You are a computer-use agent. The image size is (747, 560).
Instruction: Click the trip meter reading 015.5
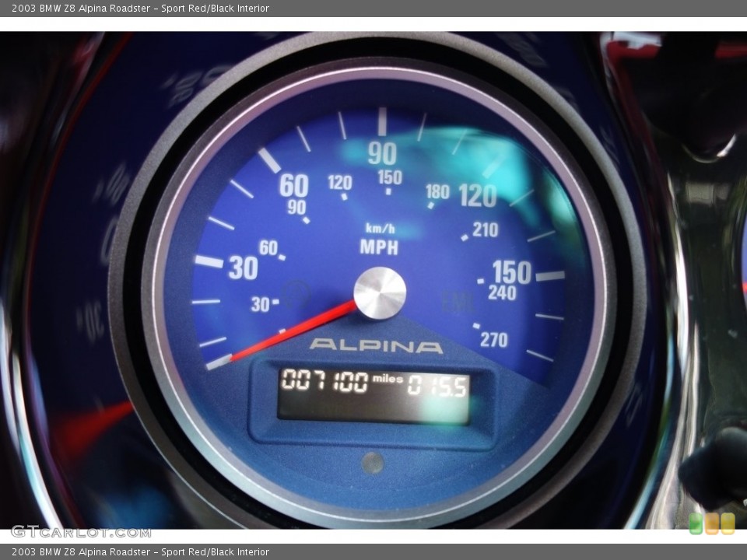click(x=437, y=385)
